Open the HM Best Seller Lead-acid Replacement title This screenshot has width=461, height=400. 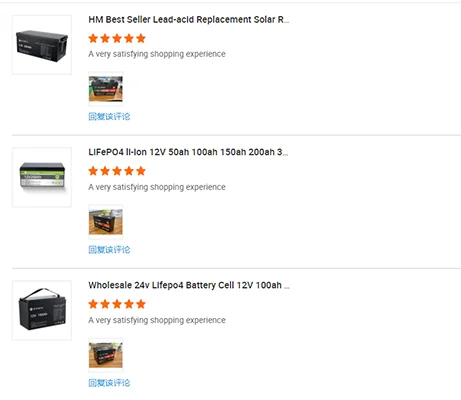(189, 20)
